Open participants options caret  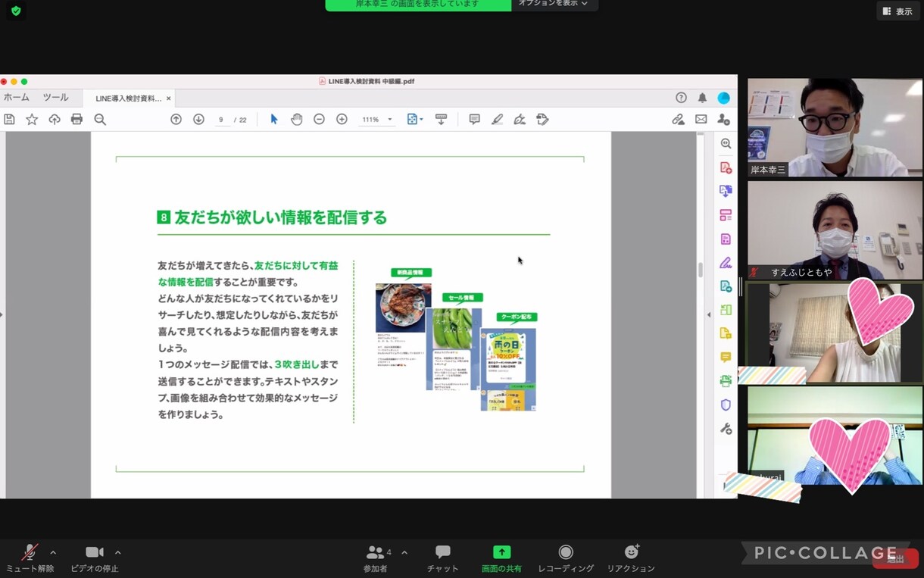[x=404, y=552]
